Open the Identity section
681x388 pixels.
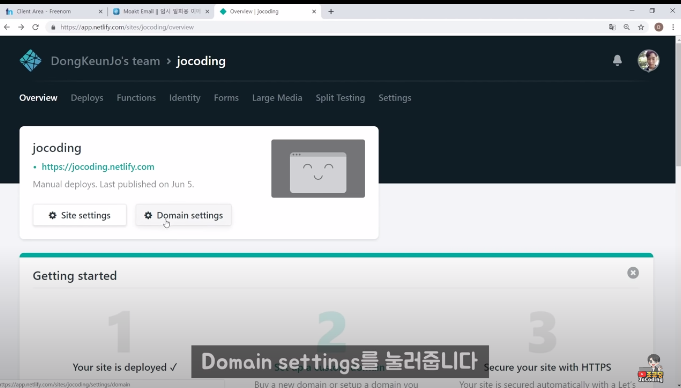[185, 98]
